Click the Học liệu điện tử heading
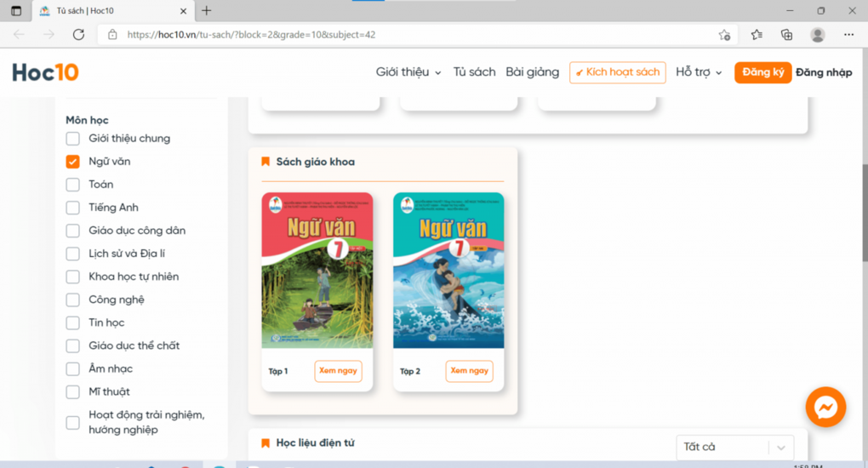This screenshot has width=868, height=468. pyautogui.click(x=316, y=443)
